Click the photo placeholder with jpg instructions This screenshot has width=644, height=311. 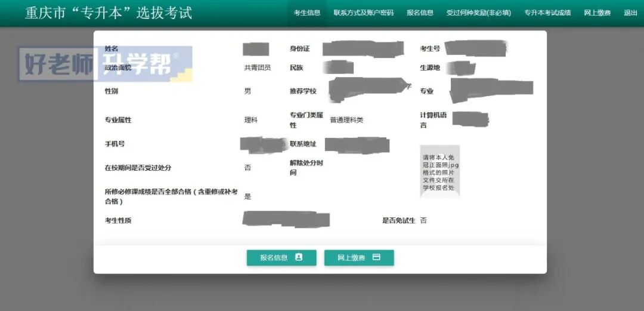[x=439, y=171]
